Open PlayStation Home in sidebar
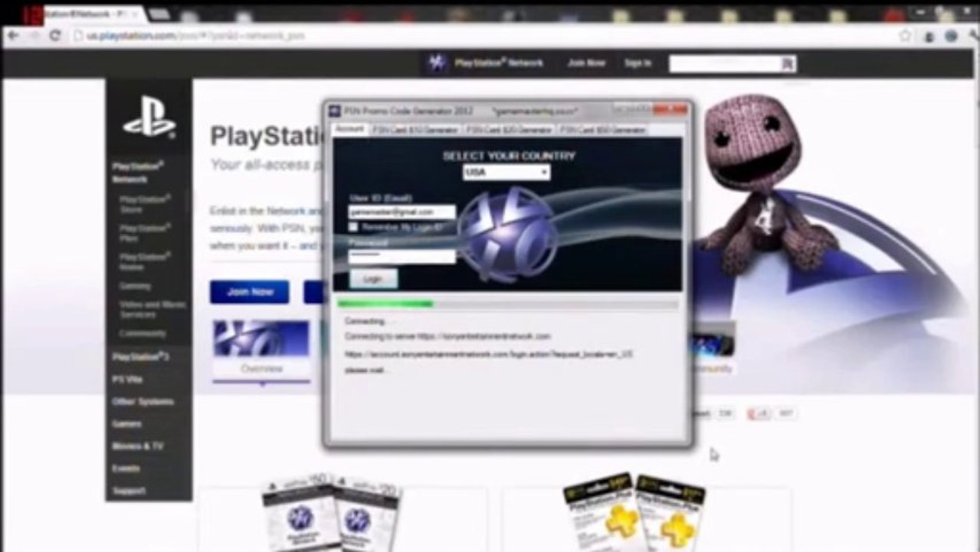Image resolution: width=980 pixels, height=552 pixels. click(x=145, y=261)
